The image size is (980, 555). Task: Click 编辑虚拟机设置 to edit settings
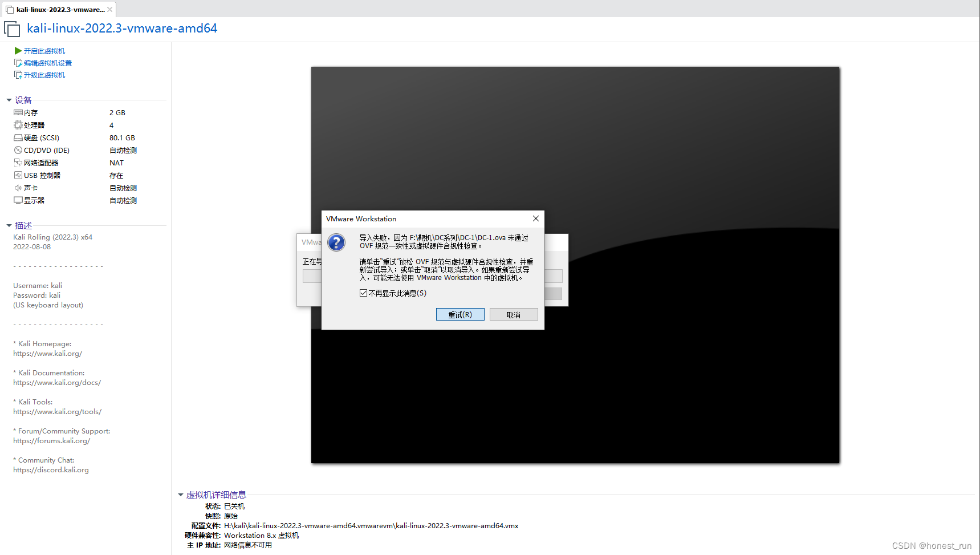[47, 62]
